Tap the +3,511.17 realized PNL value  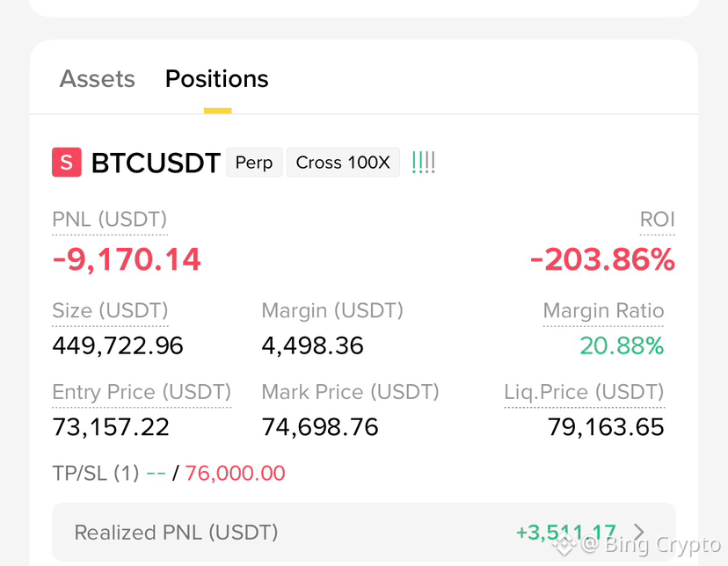566,532
